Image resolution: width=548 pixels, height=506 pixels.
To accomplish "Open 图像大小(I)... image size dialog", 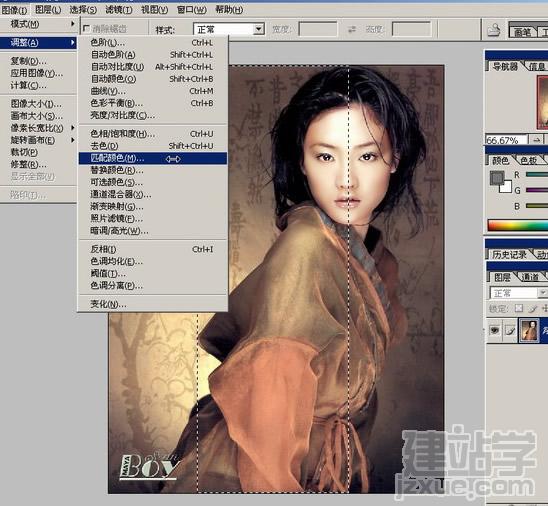I will point(38,104).
